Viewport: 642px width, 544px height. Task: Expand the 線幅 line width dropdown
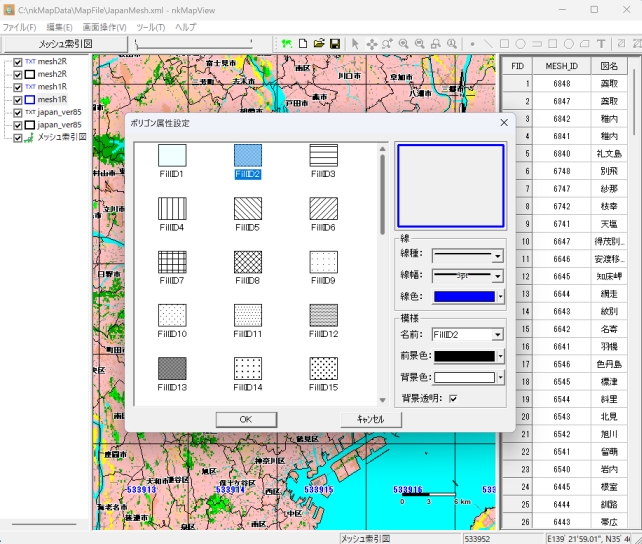(x=497, y=276)
